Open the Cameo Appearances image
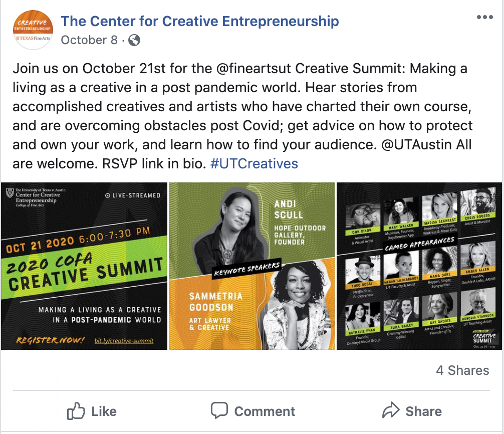Image resolution: width=504 pixels, height=434 pixels. tap(419, 266)
